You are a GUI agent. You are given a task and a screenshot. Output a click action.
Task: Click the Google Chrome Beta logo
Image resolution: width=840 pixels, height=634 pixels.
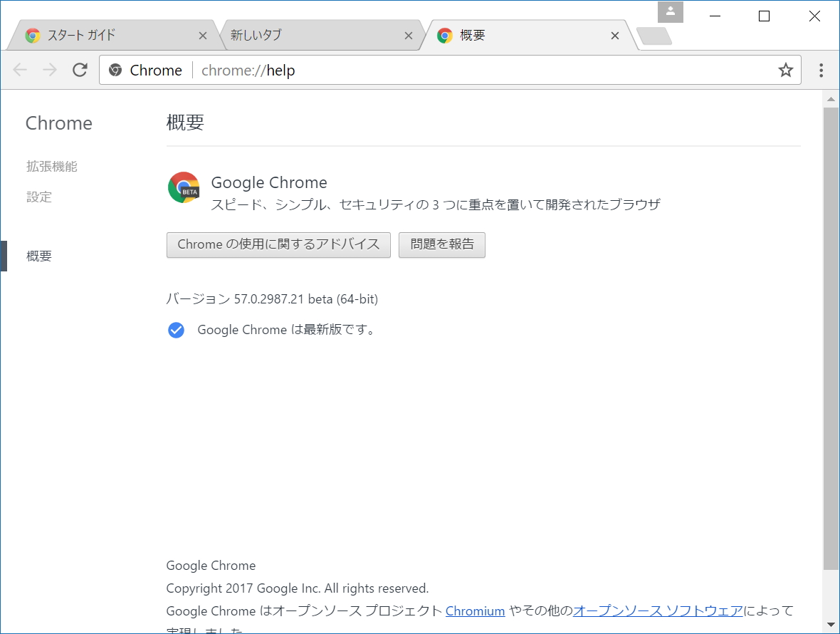pos(184,187)
